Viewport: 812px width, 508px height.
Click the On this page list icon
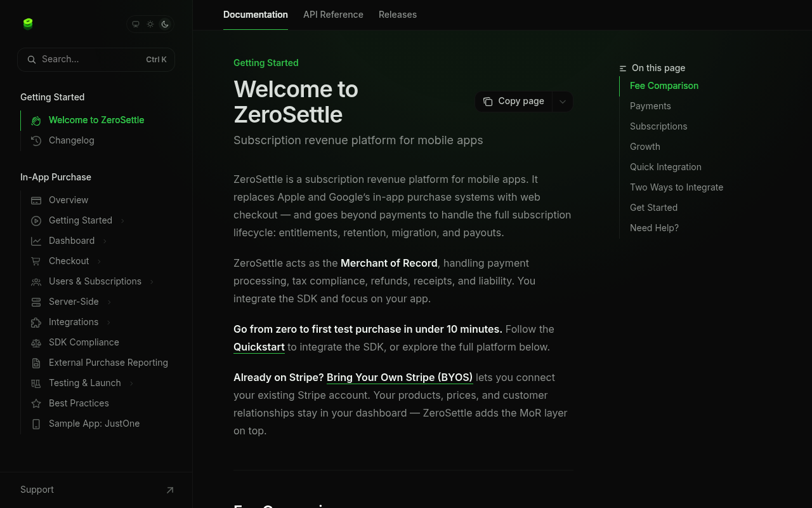[623, 69]
